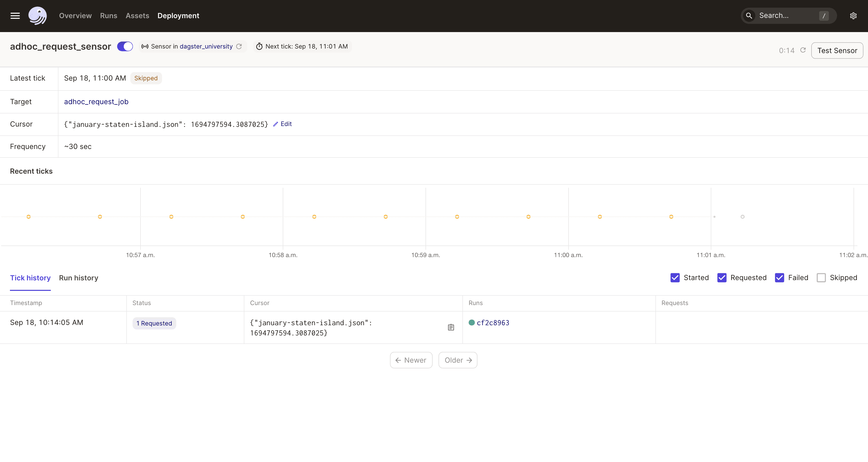Screen dimensions: 868x462
Task: Open the Runs page from the top nav
Action: click(108, 16)
